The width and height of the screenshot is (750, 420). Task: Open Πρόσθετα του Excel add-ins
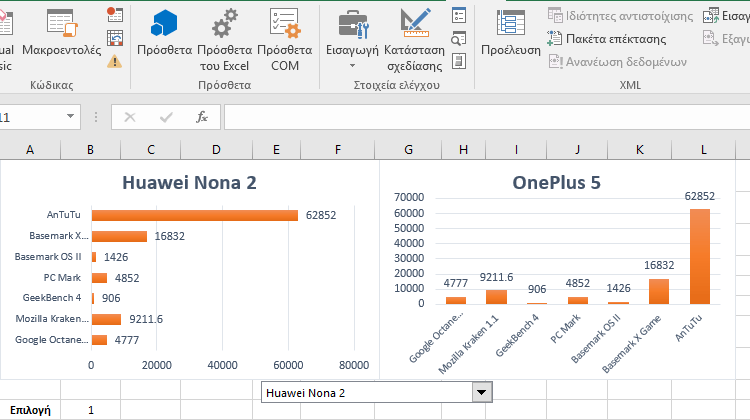click(x=223, y=38)
